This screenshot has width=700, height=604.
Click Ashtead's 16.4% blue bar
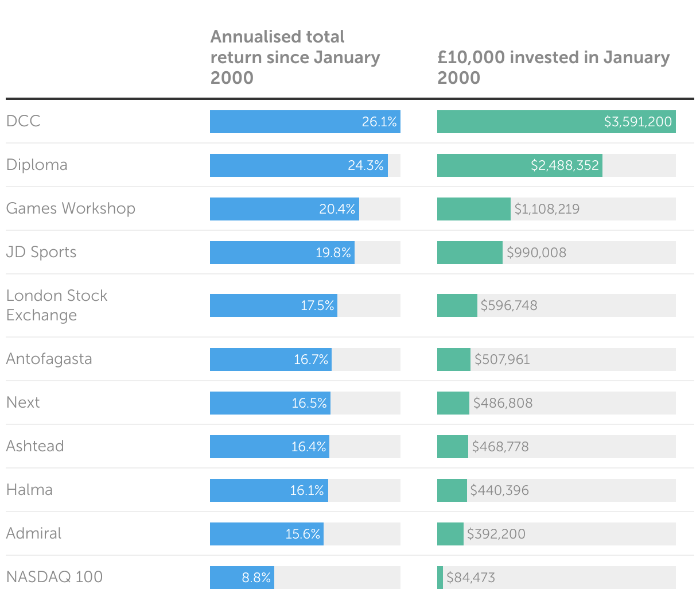point(269,447)
